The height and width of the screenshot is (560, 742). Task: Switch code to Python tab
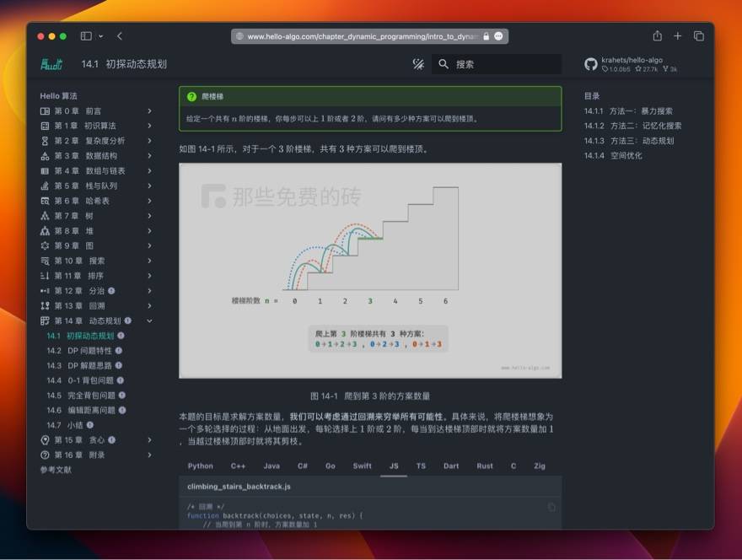[200, 466]
